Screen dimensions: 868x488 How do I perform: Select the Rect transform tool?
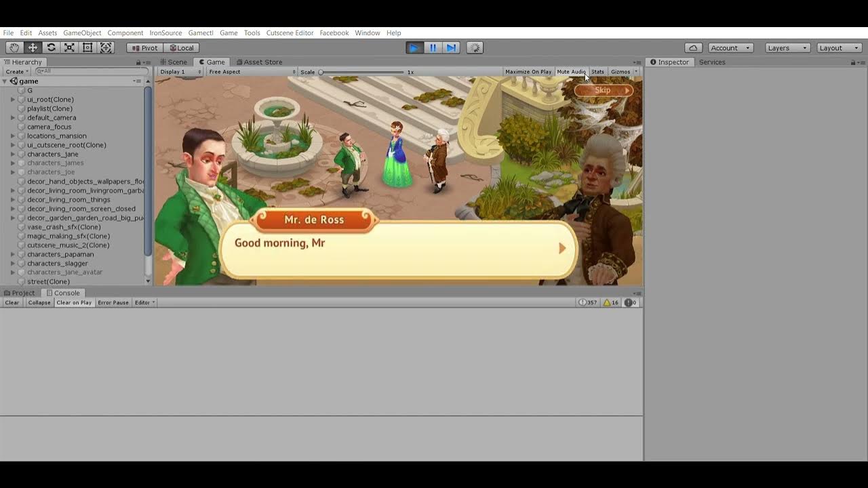point(87,47)
